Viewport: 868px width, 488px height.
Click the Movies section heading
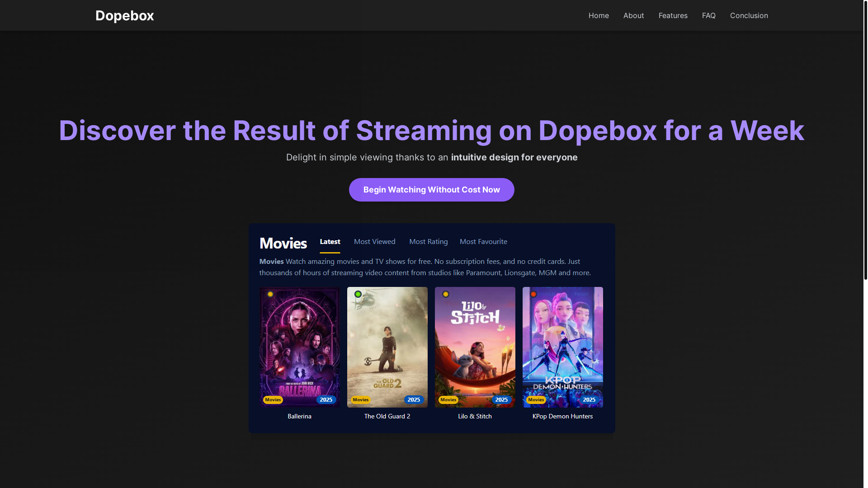(283, 243)
